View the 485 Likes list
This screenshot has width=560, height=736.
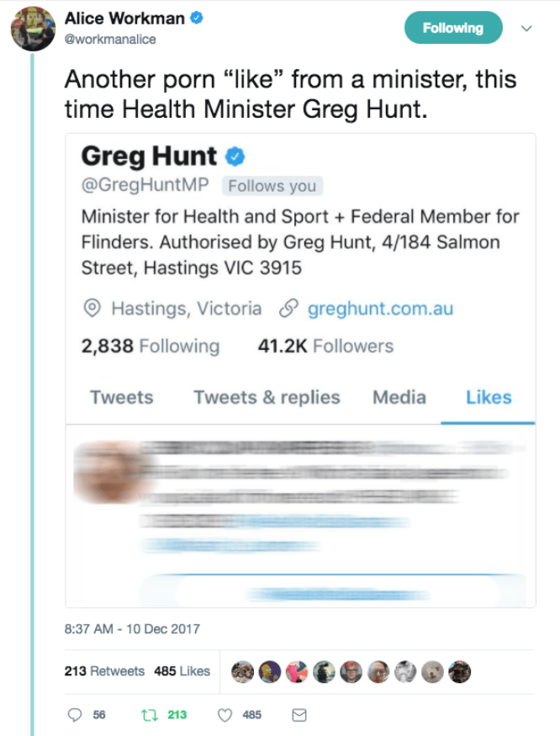(x=182, y=671)
